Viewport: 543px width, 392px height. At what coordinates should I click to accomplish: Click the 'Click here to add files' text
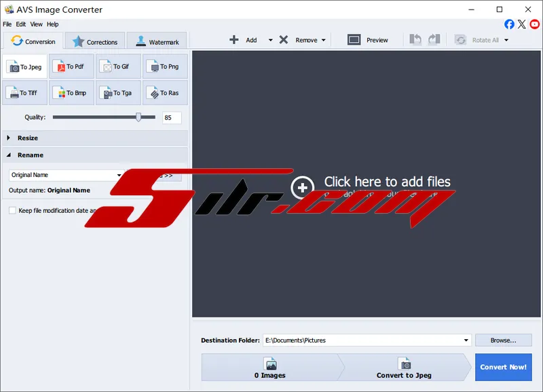pyautogui.click(x=387, y=182)
